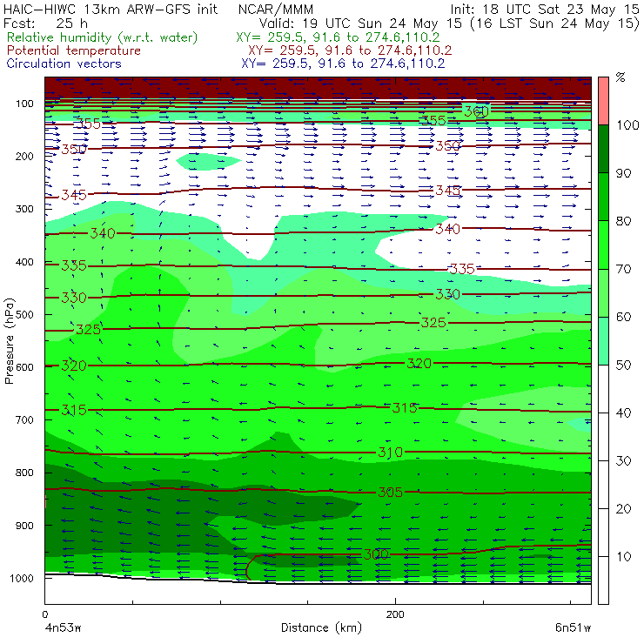
Task: Click the 'Valid: 19 UTC Sun 24 May 15' text
Action: click(360, 23)
